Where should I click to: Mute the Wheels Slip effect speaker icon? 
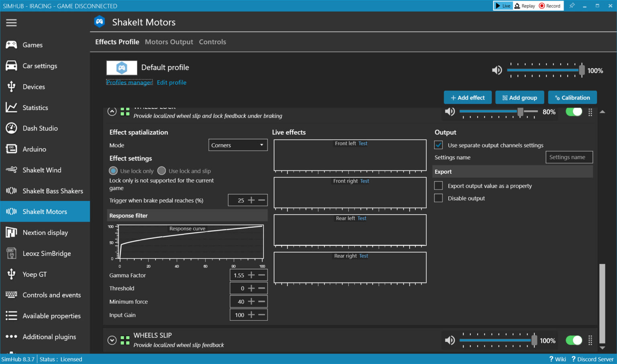tap(450, 340)
